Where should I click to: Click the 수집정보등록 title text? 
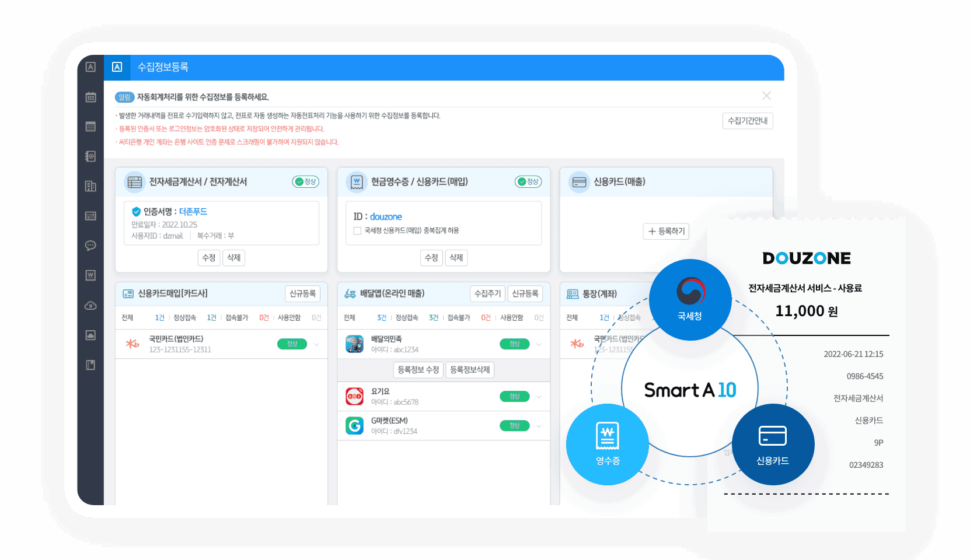tap(163, 67)
